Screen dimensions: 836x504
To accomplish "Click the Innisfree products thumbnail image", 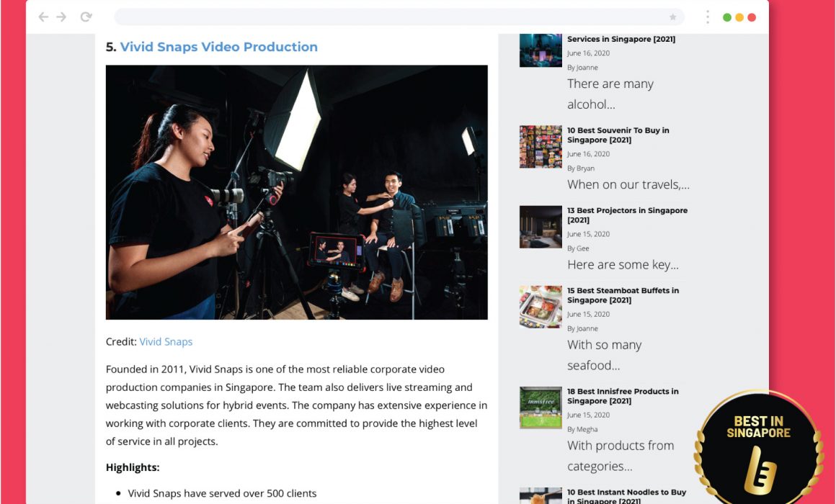I will [x=541, y=408].
